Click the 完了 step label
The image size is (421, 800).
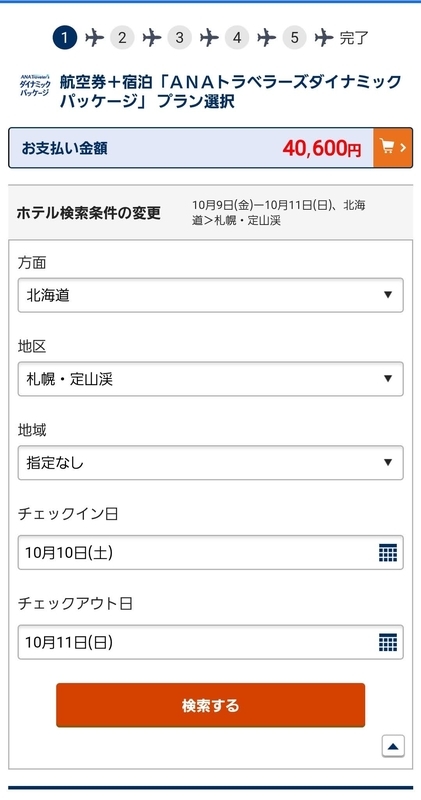354,38
